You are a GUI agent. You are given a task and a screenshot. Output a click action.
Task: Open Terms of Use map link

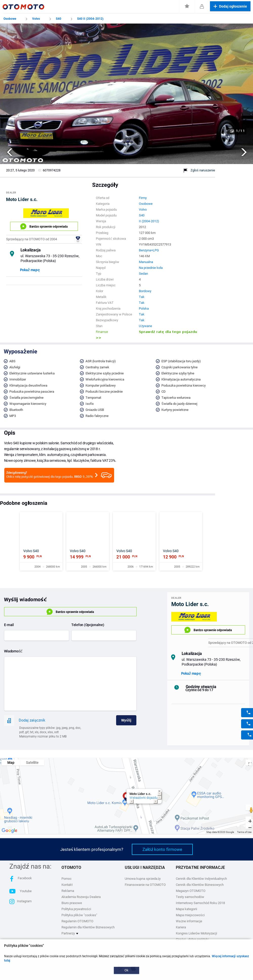click(244, 832)
